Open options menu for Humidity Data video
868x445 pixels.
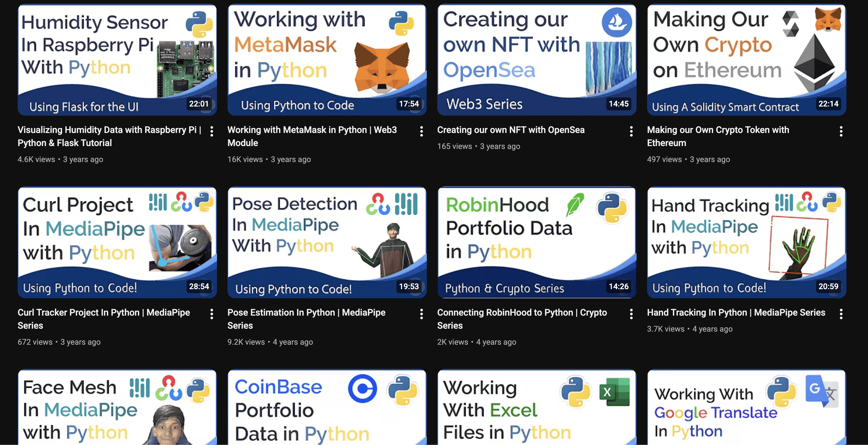(x=212, y=131)
